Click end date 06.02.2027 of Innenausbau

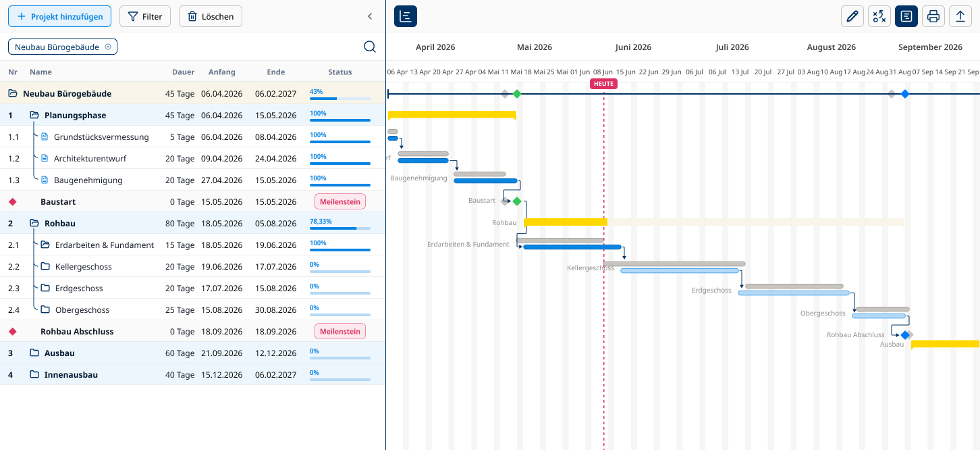coord(275,374)
